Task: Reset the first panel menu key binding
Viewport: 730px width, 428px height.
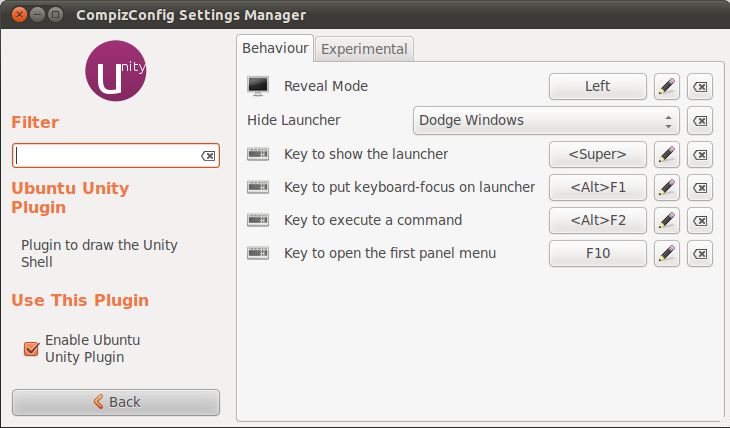Action: tap(701, 254)
